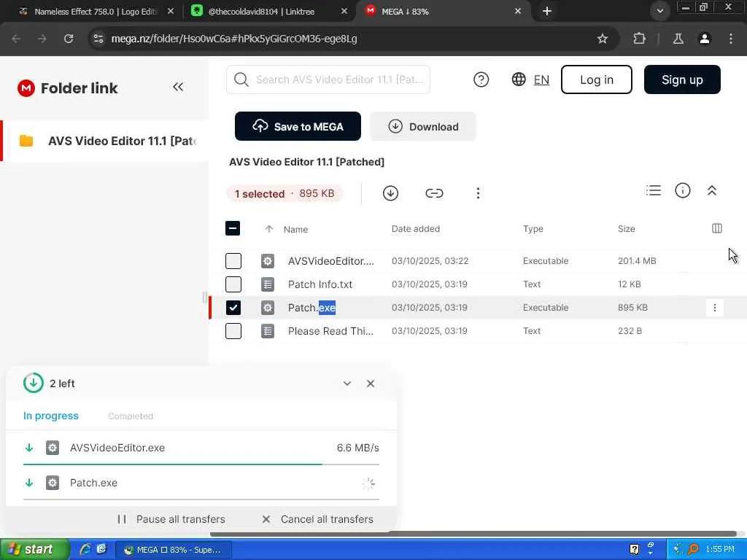
Task: Sort by Type column header
Action: [533, 229]
